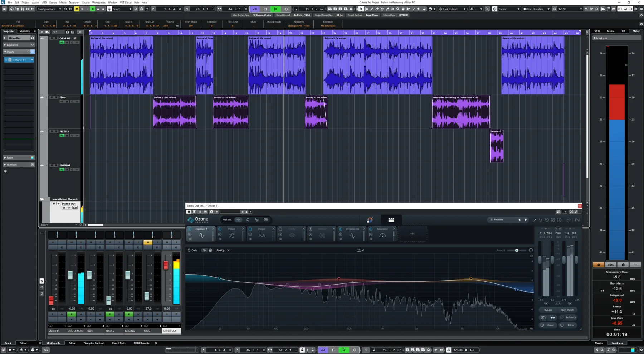This screenshot has width=644, height=354.
Task: Select the Object Selection arrow tool
Action: tap(361, 9)
